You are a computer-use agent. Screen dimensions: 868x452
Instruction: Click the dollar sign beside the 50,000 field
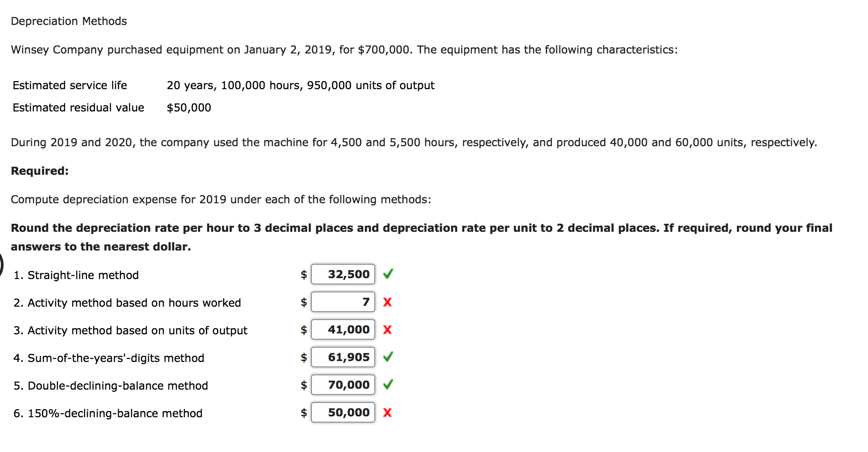click(x=303, y=413)
